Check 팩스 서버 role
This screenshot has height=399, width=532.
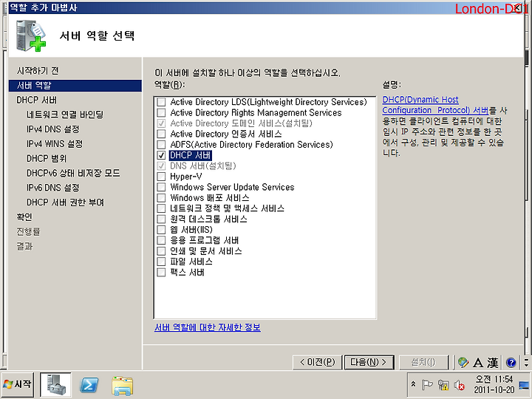point(161,272)
